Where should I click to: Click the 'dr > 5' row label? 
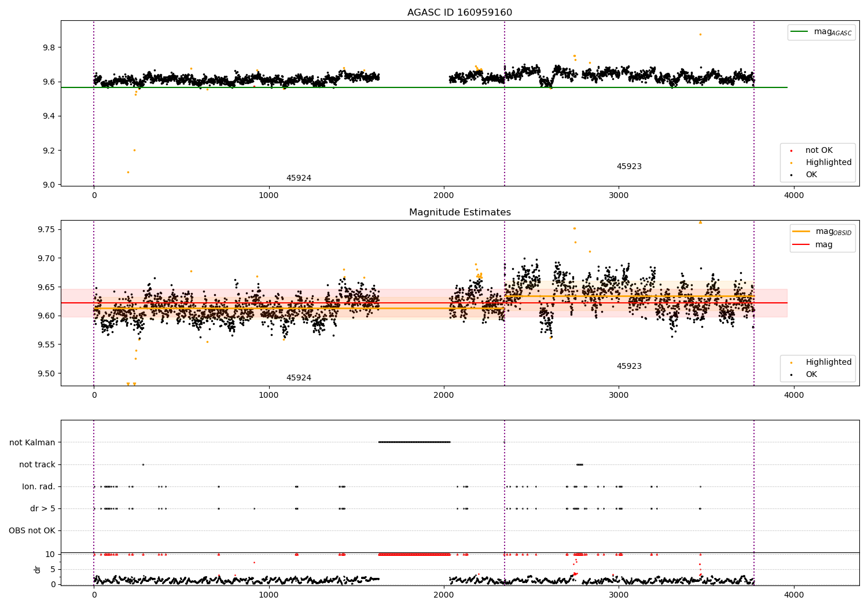[43, 509]
